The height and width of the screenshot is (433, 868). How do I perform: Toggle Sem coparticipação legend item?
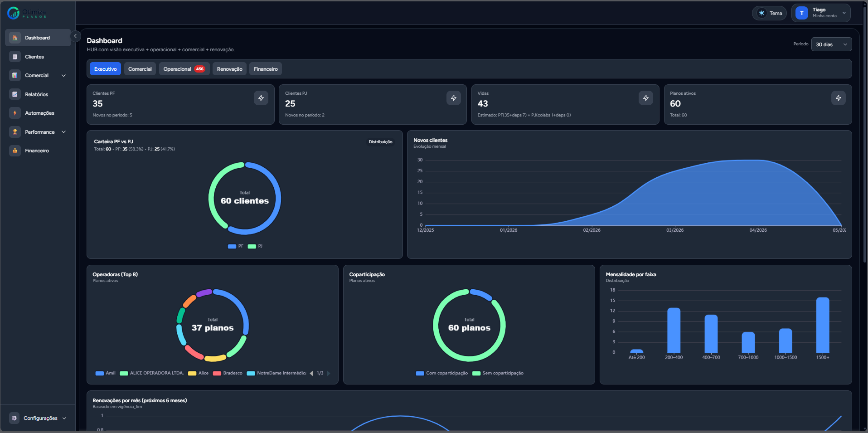coord(498,373)
